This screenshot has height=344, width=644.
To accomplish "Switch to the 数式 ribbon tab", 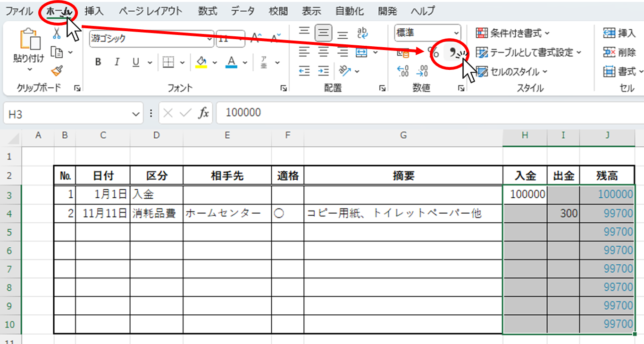I will (207, 11).
